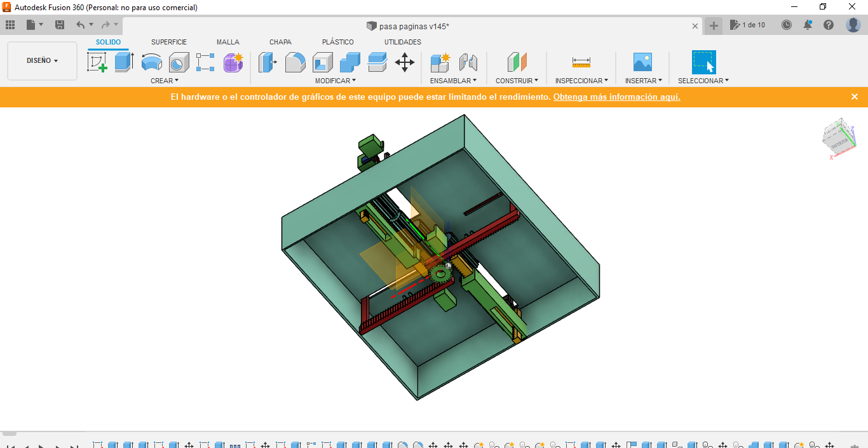Select the Revolve tool

point(151,62)
